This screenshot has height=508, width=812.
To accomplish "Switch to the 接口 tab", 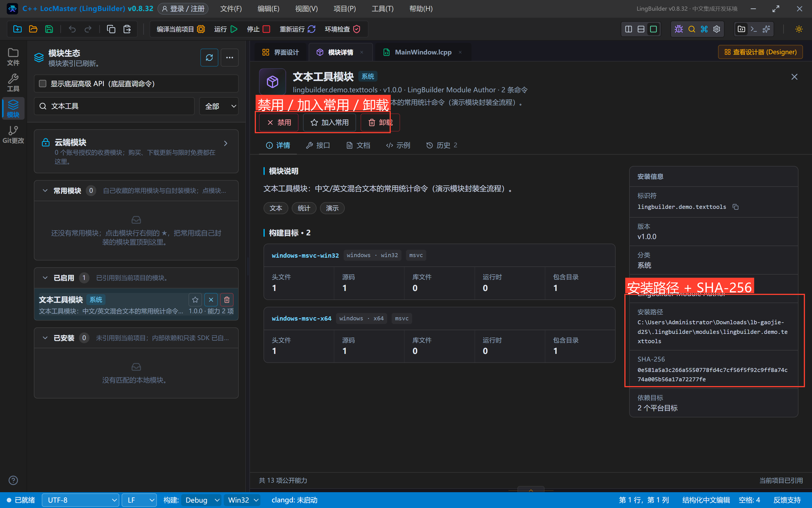I will 318,145.
